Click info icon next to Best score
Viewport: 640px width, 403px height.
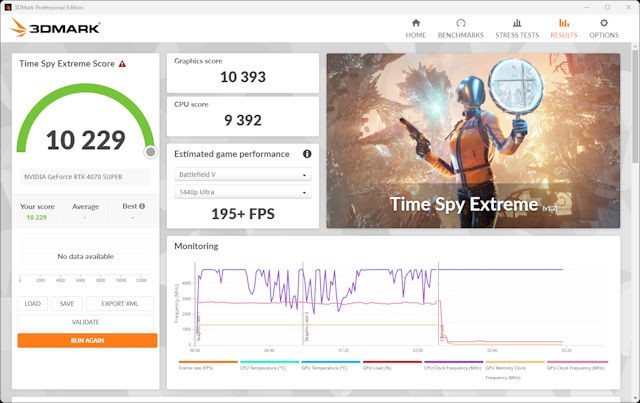point(142,206)
